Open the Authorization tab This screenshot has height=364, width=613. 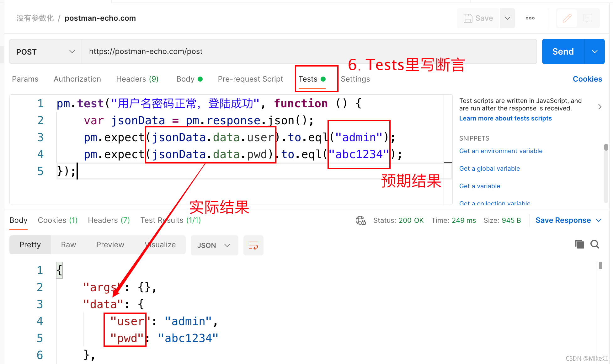[77, 79]
